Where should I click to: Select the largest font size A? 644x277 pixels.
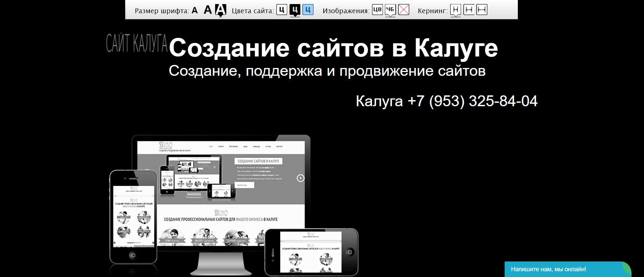click(221, 10)
